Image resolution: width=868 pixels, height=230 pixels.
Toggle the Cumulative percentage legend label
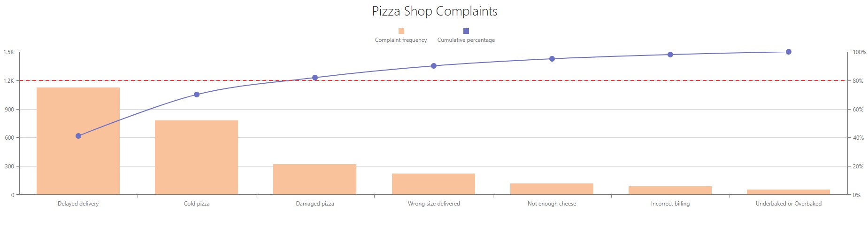click(x=466, y=40)
